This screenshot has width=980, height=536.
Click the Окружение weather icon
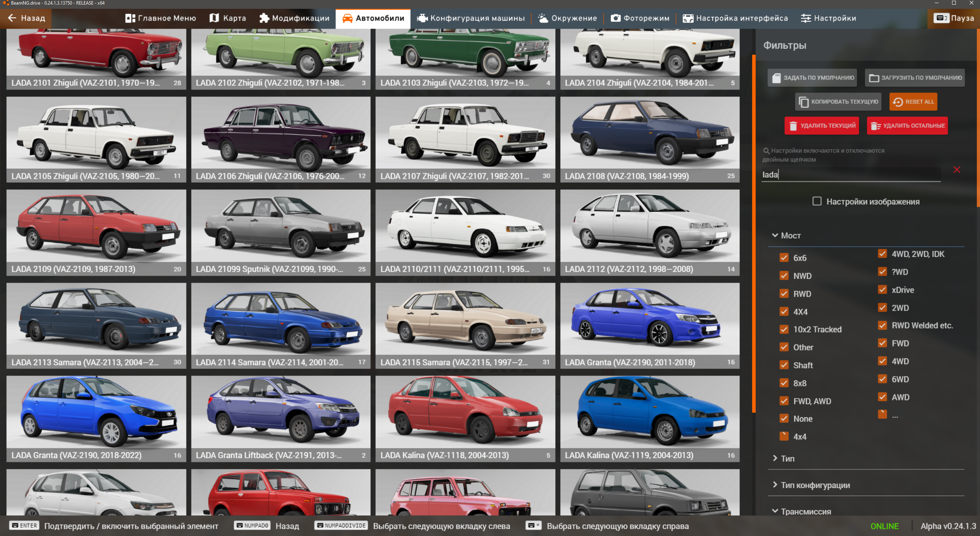[x=543, y=18]
